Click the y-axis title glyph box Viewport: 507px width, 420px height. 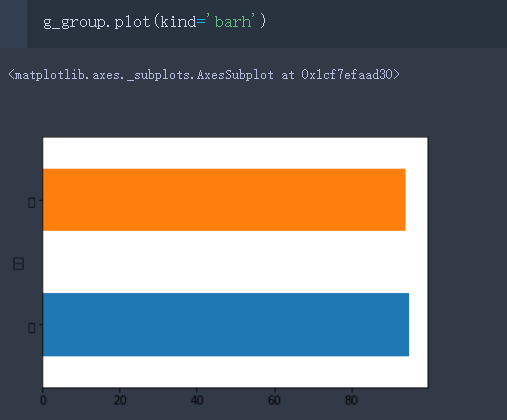tap(18, 264)
